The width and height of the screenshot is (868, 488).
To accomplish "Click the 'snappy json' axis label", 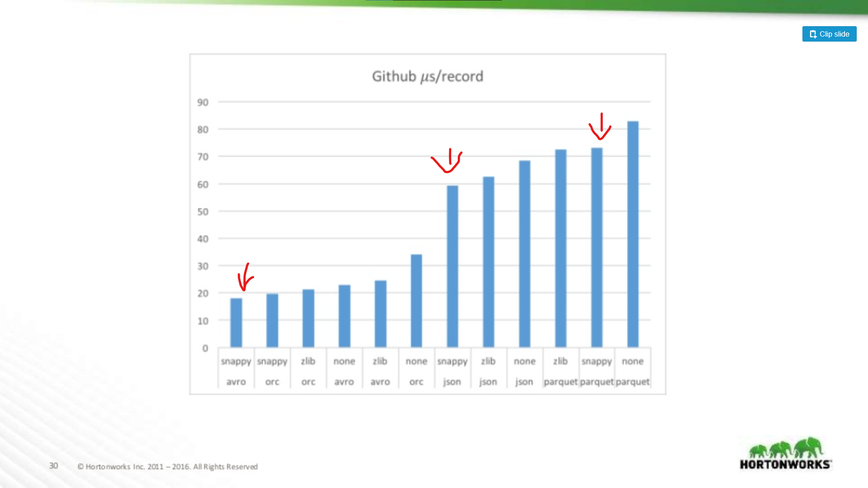I will click(453, 371).
